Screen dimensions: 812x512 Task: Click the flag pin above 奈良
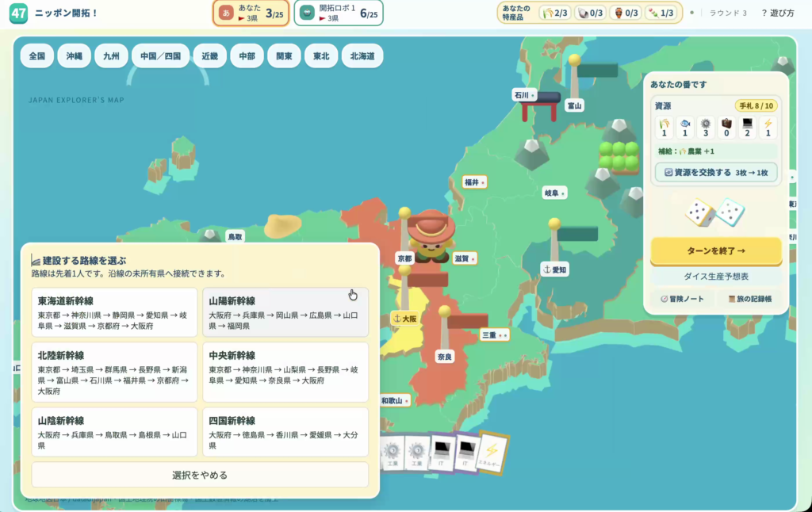point(444,311)
